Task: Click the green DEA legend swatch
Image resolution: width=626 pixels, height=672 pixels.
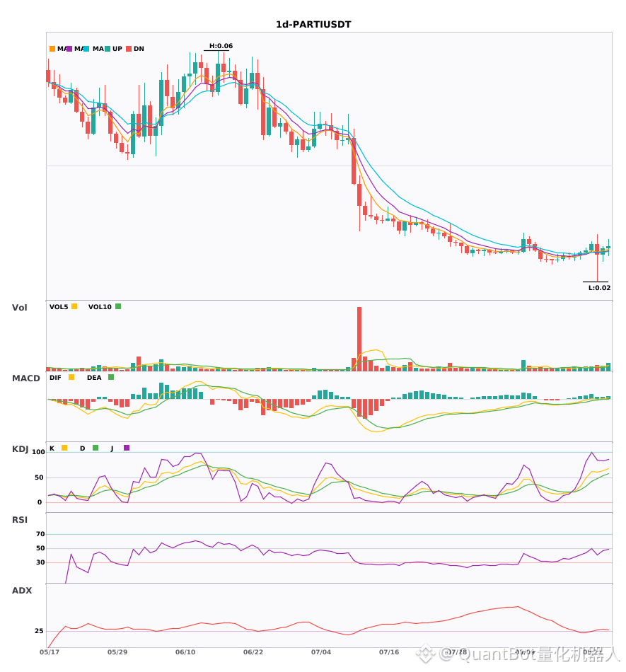Action: click(111, 377)
